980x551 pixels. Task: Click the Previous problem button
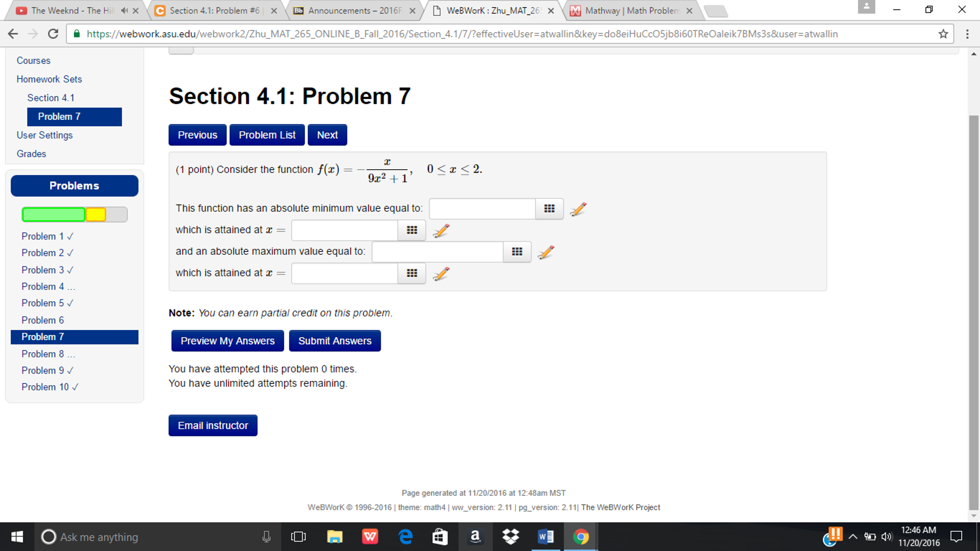pos(197,135)
